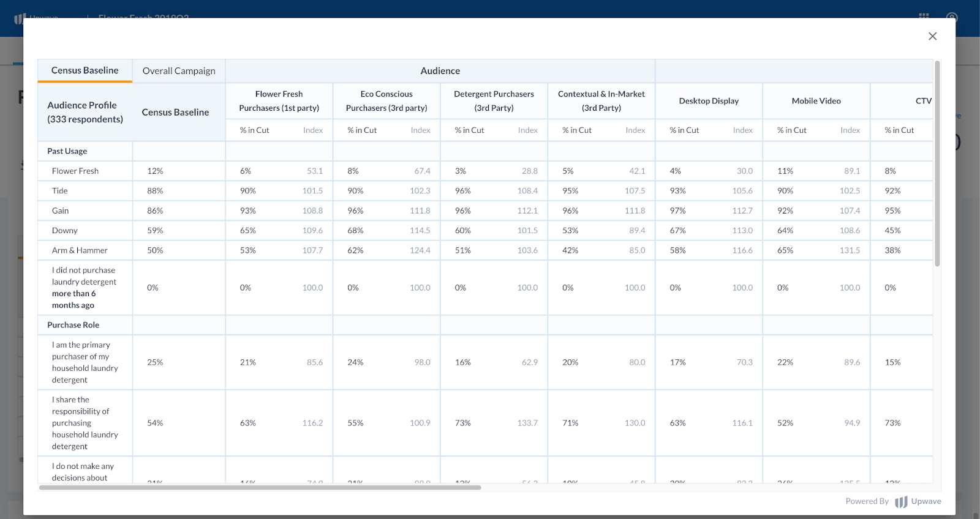Click the 131.5 Mobile Video index for Arm & Hammer
Image resolution: width=980 pixels, height=519 pixels.
pos(850,250)
